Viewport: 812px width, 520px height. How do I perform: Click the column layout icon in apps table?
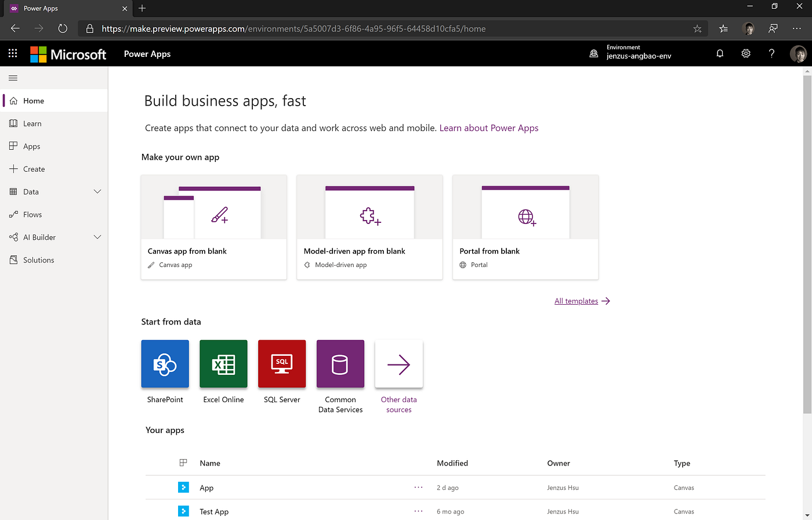click(x=183, y=463)
